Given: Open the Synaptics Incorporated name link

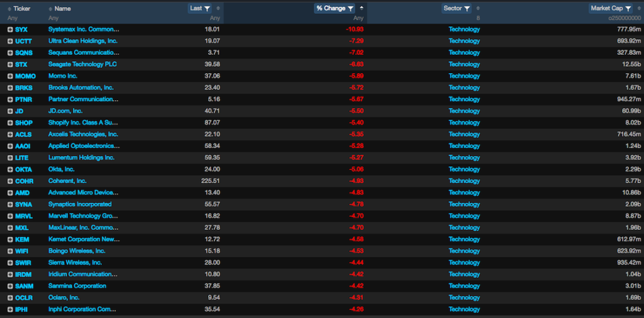Looking at the screenshot, I should [80, 204].
